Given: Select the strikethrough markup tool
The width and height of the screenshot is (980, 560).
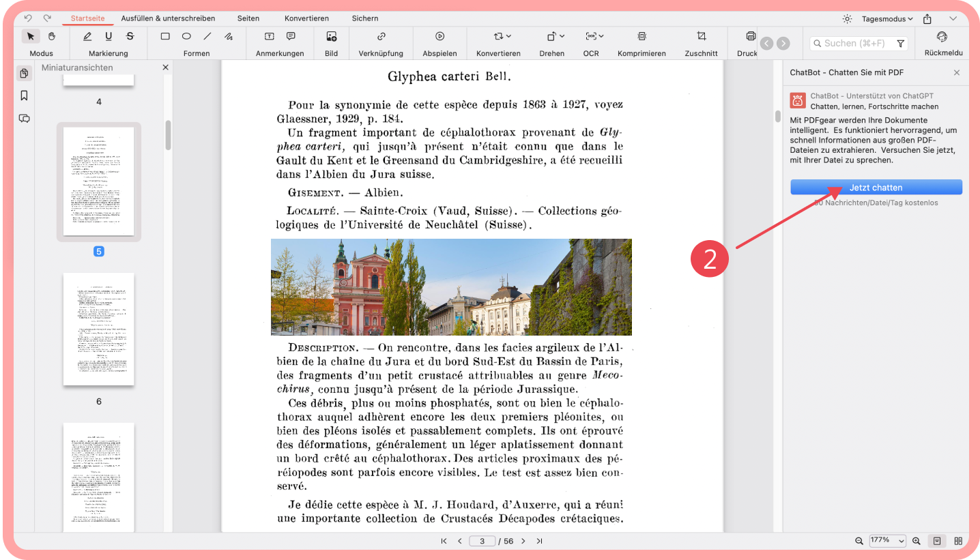Looking at the screenshot, I should 130,36.
